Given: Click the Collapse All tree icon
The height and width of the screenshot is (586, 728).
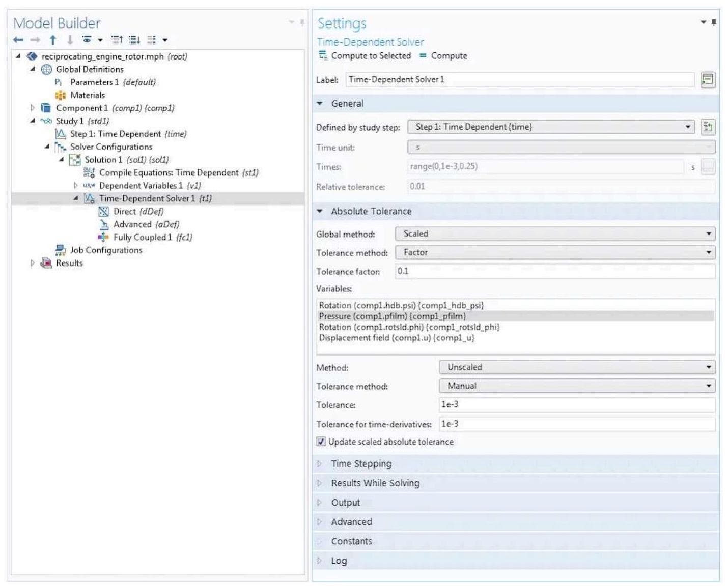Looking at the screenshot, I should pos(117,40).
